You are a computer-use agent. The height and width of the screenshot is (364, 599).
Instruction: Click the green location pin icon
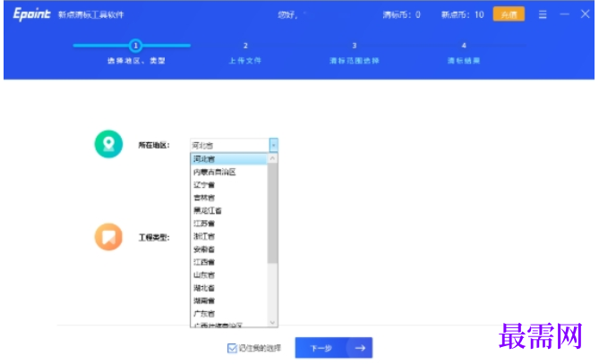pyautogui.click(x=108, y=144)
